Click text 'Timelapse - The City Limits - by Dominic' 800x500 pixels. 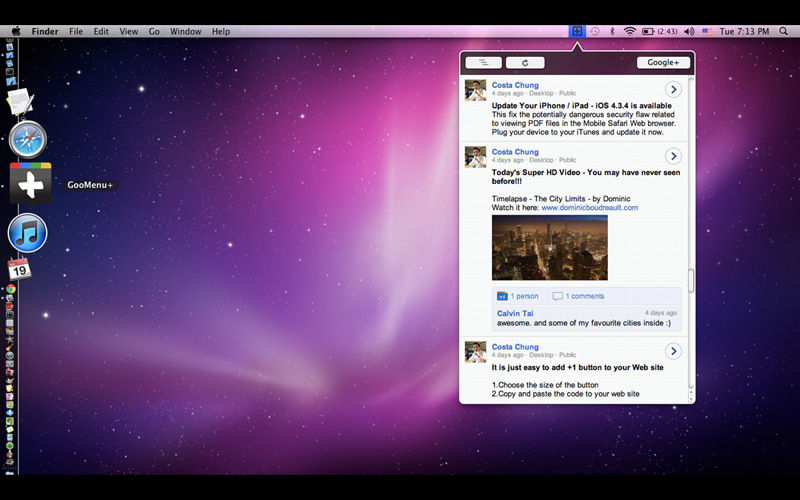[x=561, y=199]
